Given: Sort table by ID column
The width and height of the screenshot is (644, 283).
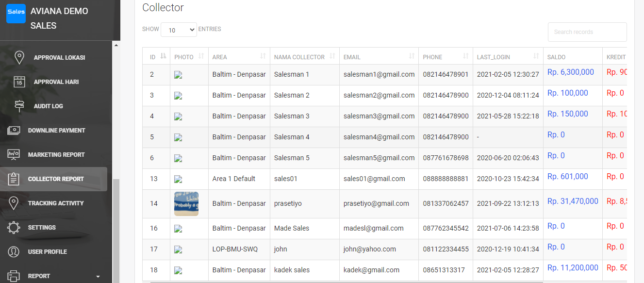Looking at the screenshot, I should (163, 56).
